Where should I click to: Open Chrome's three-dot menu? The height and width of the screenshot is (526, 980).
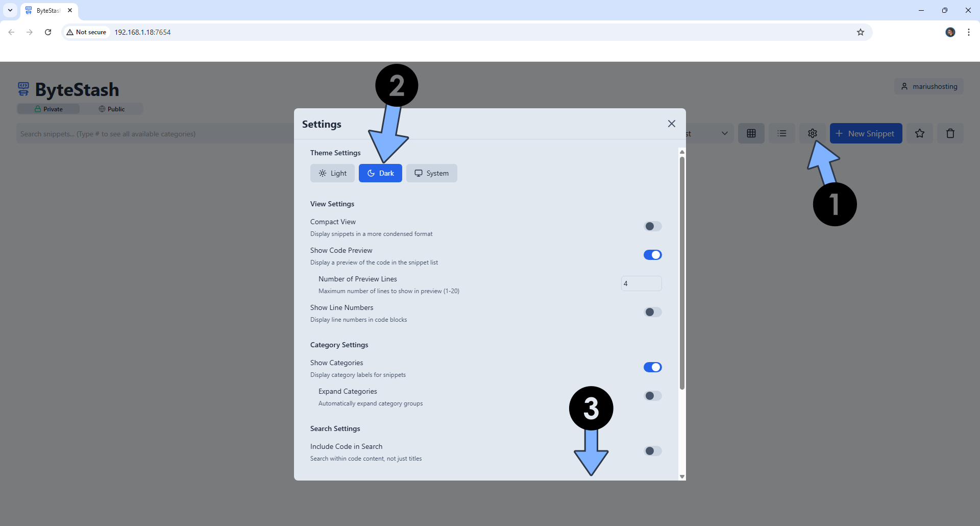pyautogui.click(x=969, y=32)
